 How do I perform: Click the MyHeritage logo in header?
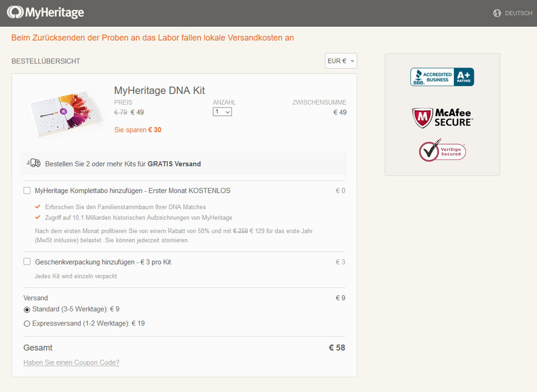click(46, 13)
